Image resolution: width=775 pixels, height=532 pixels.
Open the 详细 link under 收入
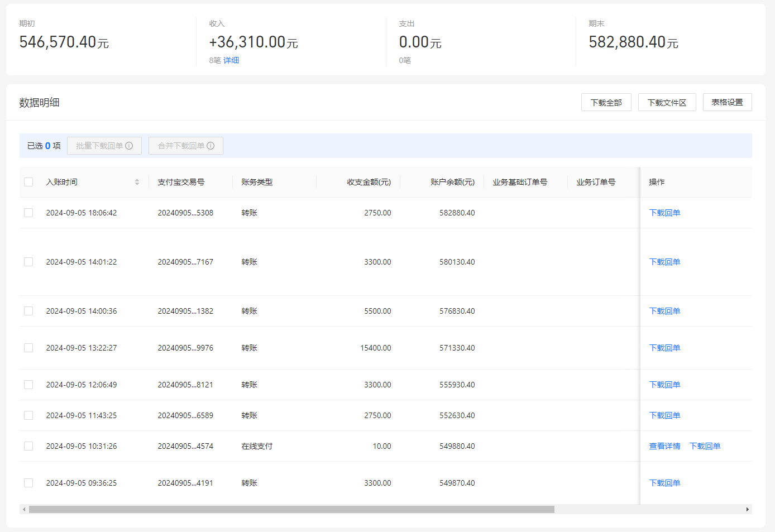point(231,60)
